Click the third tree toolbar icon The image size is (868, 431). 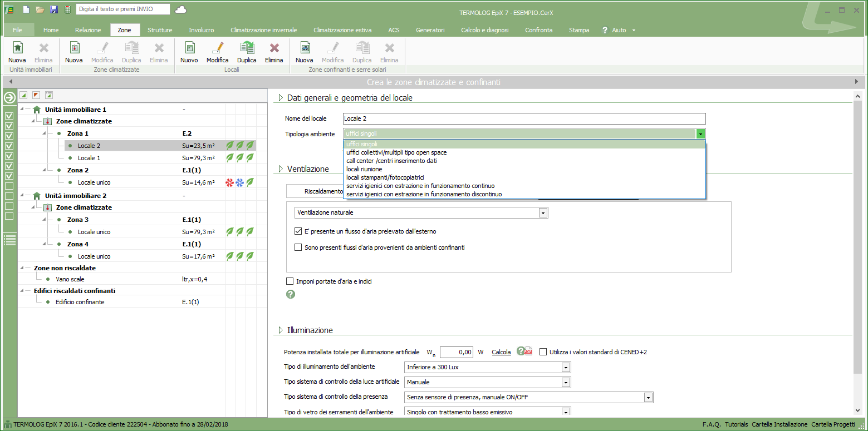tap(49, 95)
